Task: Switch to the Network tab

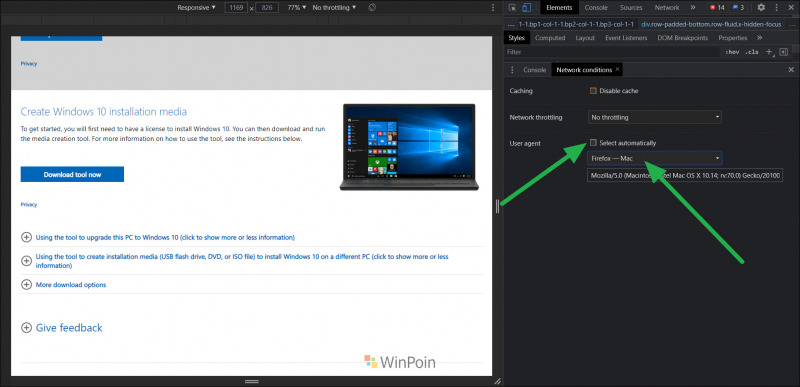Action: (667, 8)
